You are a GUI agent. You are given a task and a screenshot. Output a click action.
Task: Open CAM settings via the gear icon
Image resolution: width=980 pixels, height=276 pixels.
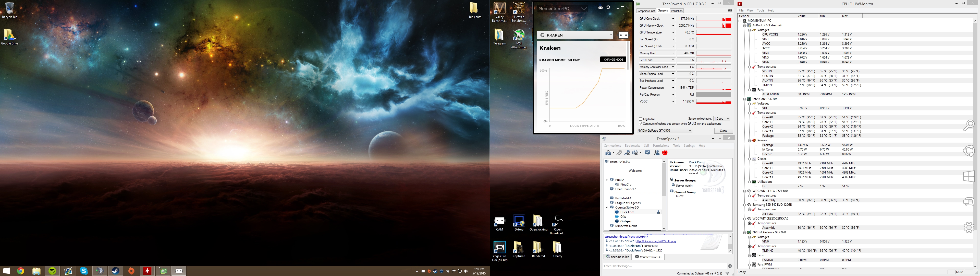pos(608,8)
